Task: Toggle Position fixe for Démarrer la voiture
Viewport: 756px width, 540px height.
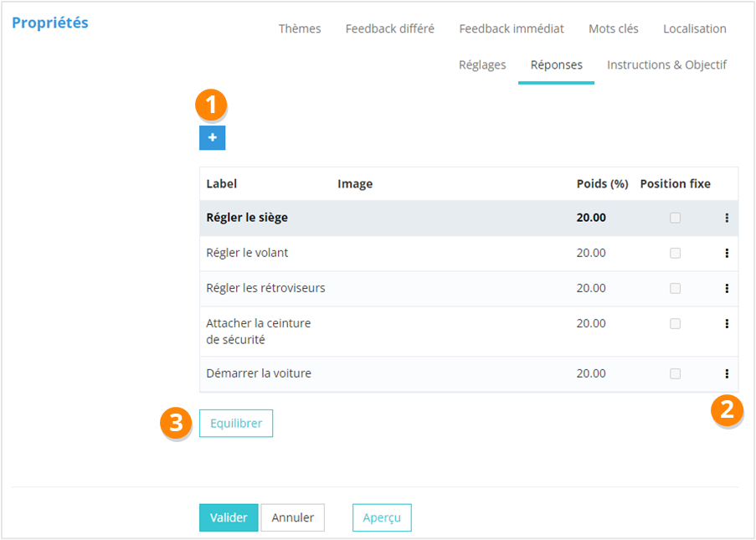Action: [675, 373]
